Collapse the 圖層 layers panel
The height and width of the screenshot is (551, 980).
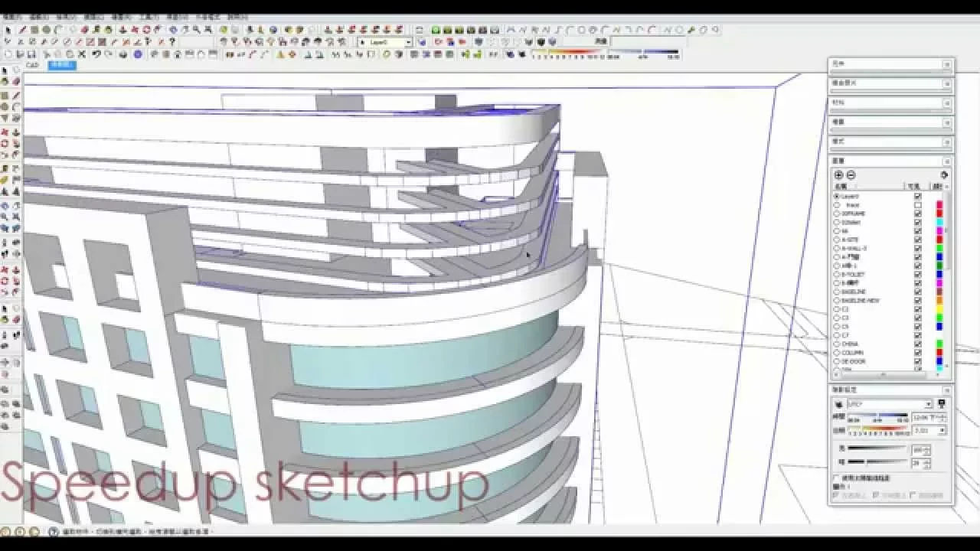point(946,161)
